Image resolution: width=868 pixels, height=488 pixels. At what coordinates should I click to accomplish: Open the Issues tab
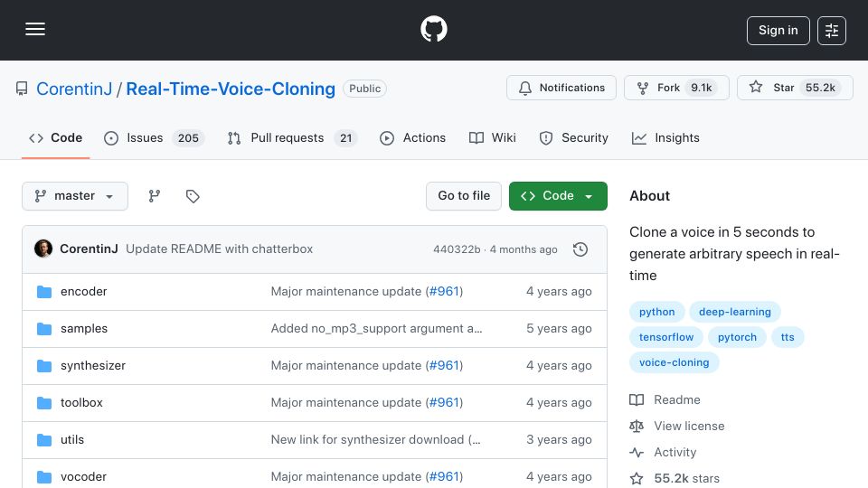[x=154, y=137]
